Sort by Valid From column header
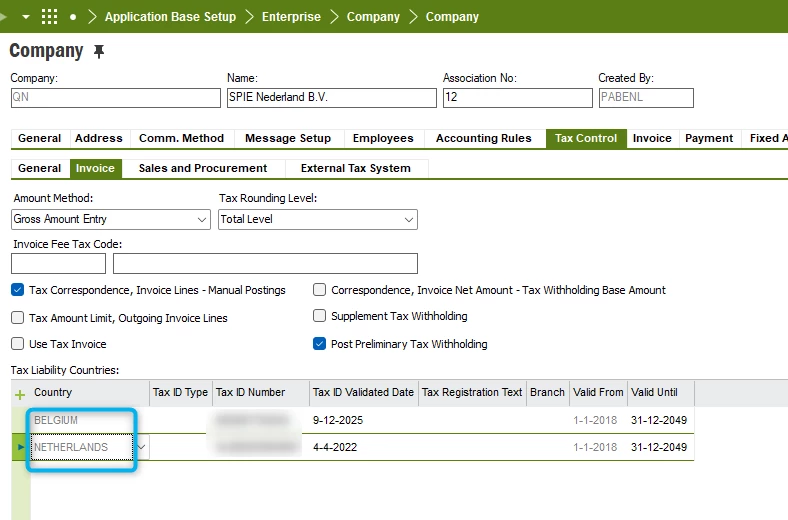The height and width of the screenshot is (520, 788). pyautogui.click(x=598, y=392)
